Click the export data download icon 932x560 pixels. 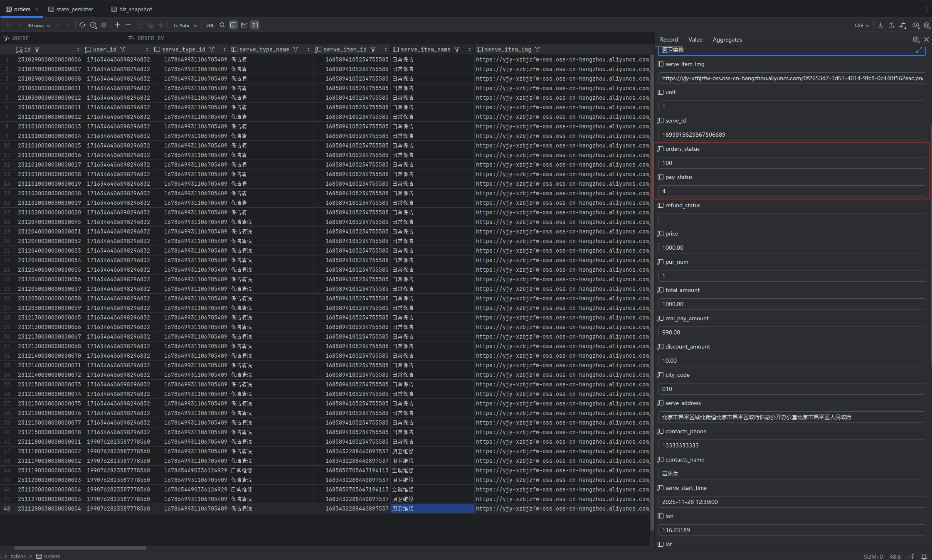880,25
